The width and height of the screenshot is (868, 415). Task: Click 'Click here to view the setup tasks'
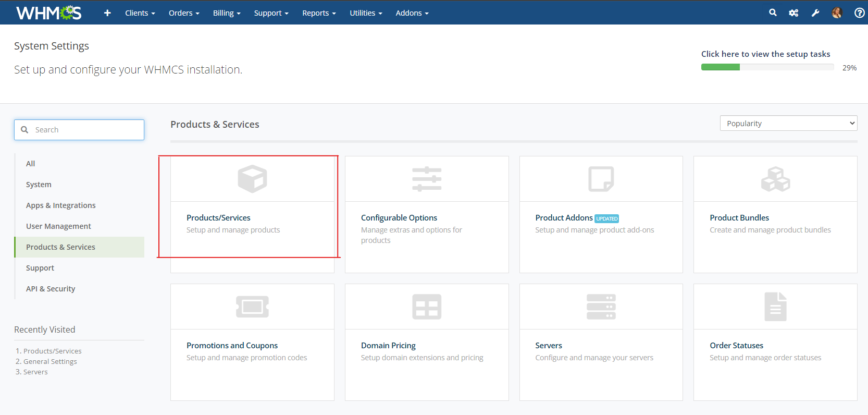click(765, 54)
